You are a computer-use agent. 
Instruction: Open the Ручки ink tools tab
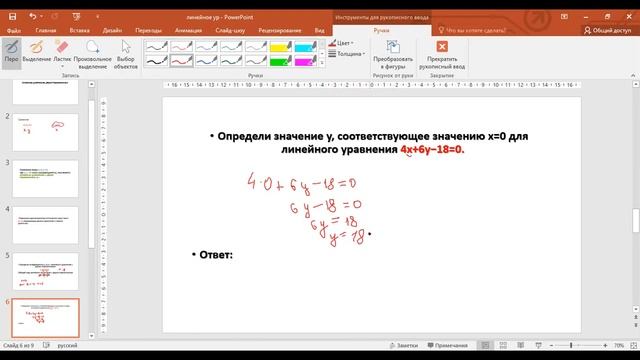click(381, 31)
